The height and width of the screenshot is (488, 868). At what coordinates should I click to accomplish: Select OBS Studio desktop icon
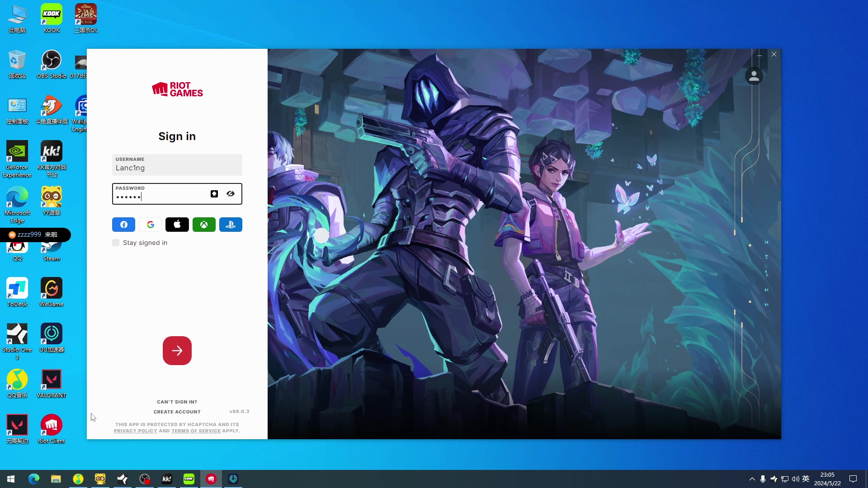(x=52, y=64)
